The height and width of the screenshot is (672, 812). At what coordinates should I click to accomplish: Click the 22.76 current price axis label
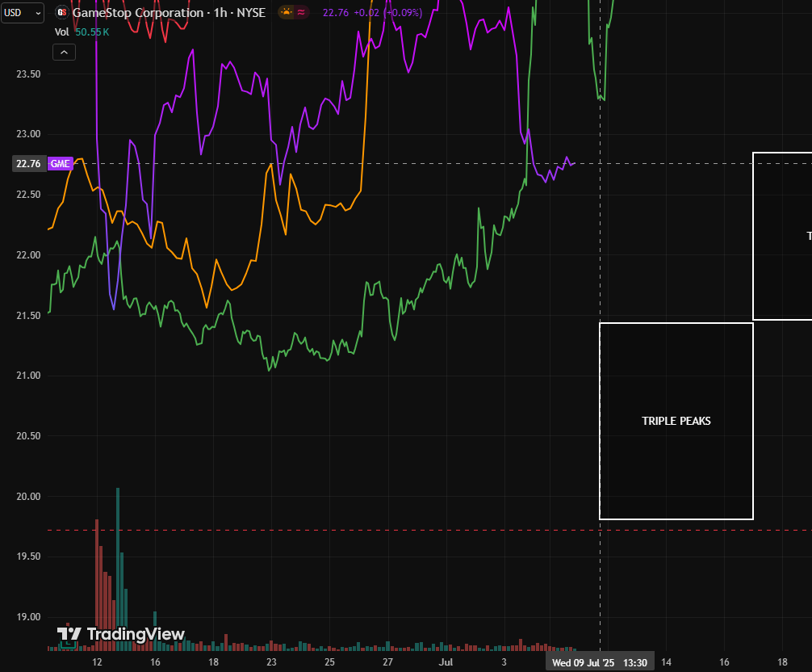point(29,164)
